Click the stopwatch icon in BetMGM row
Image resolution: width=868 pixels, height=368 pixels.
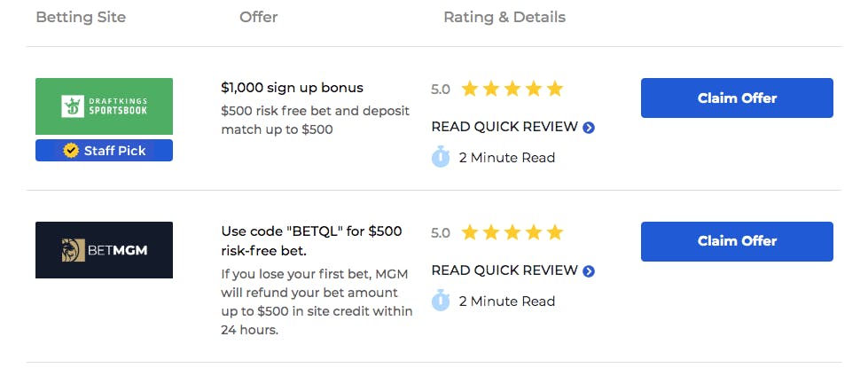coord(441,301)
